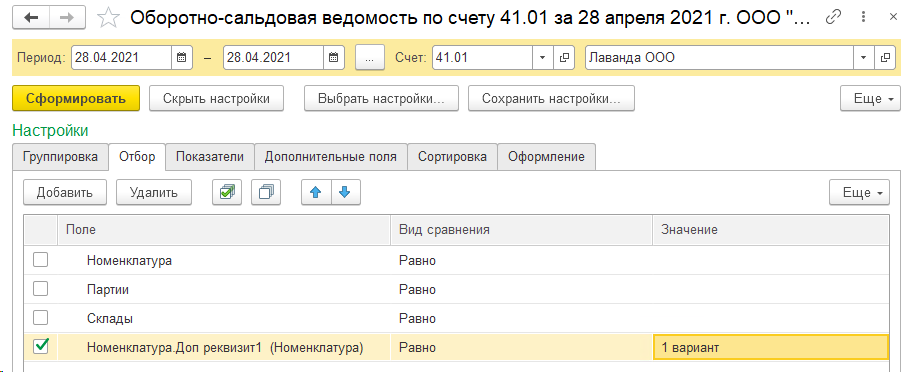Click Выбрать настройки button
The width and height of the screenshot is (903, 372).
coord(381,98)
